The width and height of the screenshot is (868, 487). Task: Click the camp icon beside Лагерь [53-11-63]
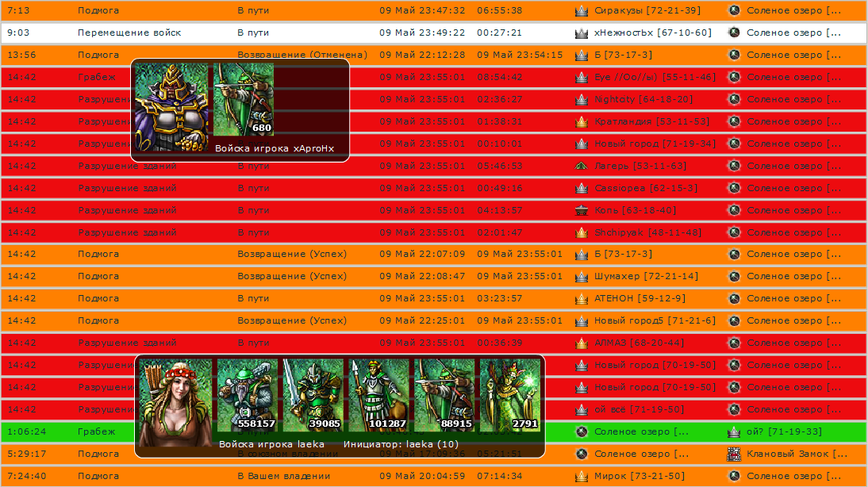pyautogui.click(x=581, y=166)
